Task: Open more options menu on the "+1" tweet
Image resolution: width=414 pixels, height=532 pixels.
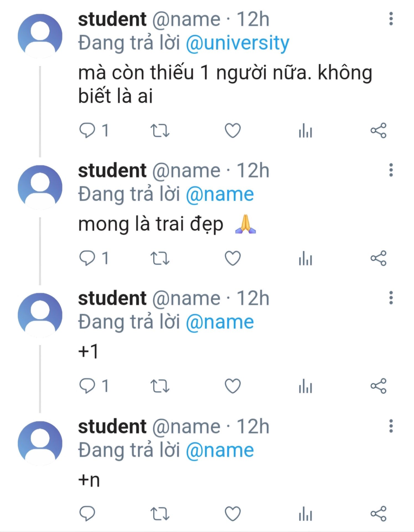Action: [391, 298]
